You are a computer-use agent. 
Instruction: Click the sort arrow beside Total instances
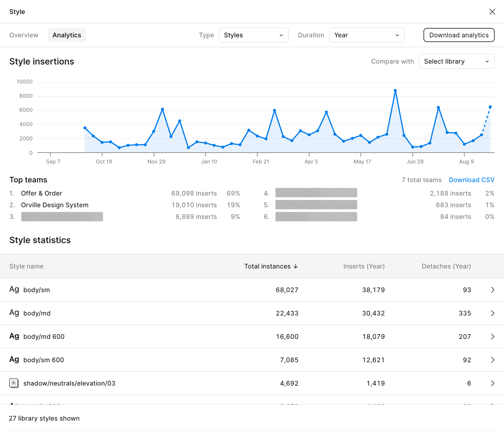(x=296, y=266)
